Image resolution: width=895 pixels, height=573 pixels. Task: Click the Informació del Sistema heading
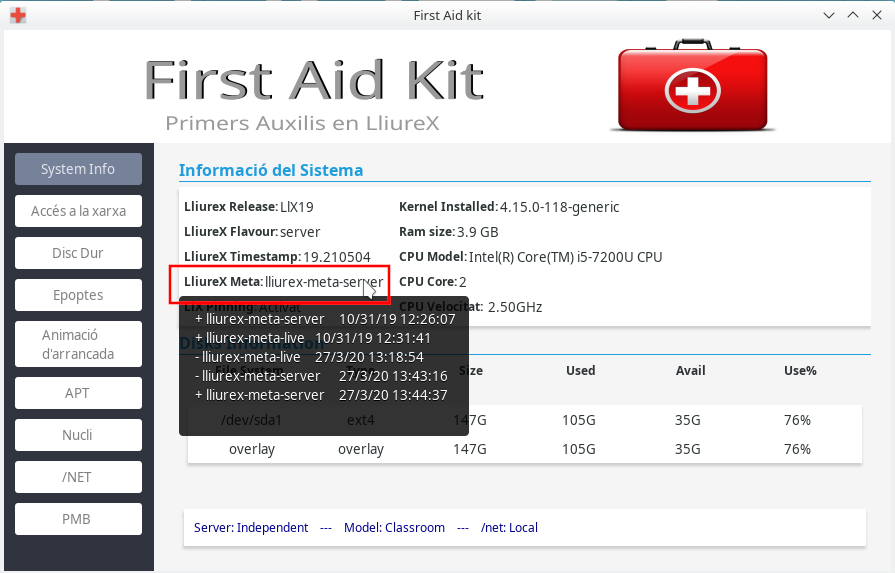[x=270, y=170]
